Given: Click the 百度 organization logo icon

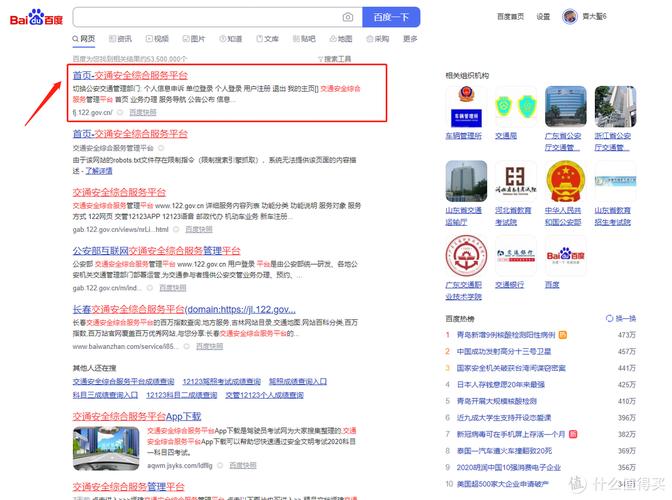Looking at the screenshot, I should coord(566,256).
